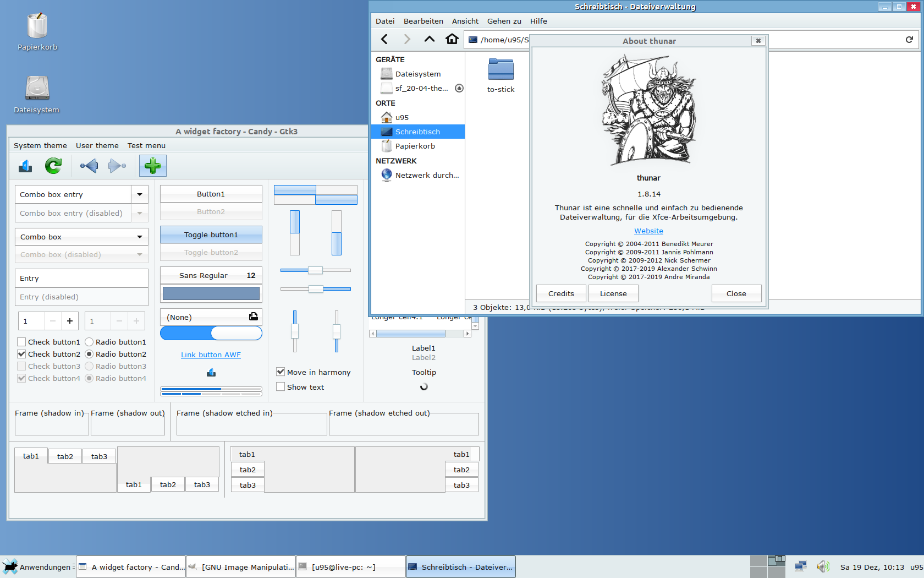This screenshot has height=578, width=924.
Task: Open the Sans Regular font chooser
Action: (x=211, y=275)
